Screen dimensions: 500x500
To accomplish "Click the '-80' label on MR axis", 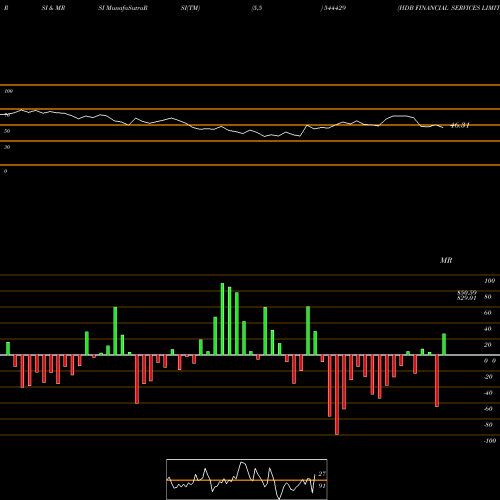I will [x=488, y=425].
